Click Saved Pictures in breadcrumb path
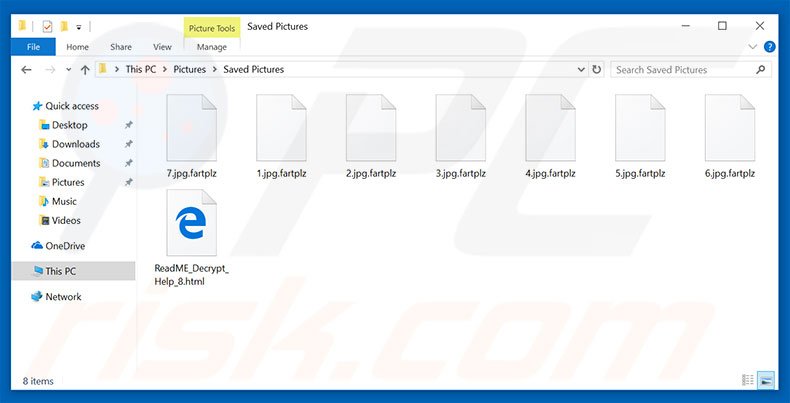790x403 pixels. (253, 70)
